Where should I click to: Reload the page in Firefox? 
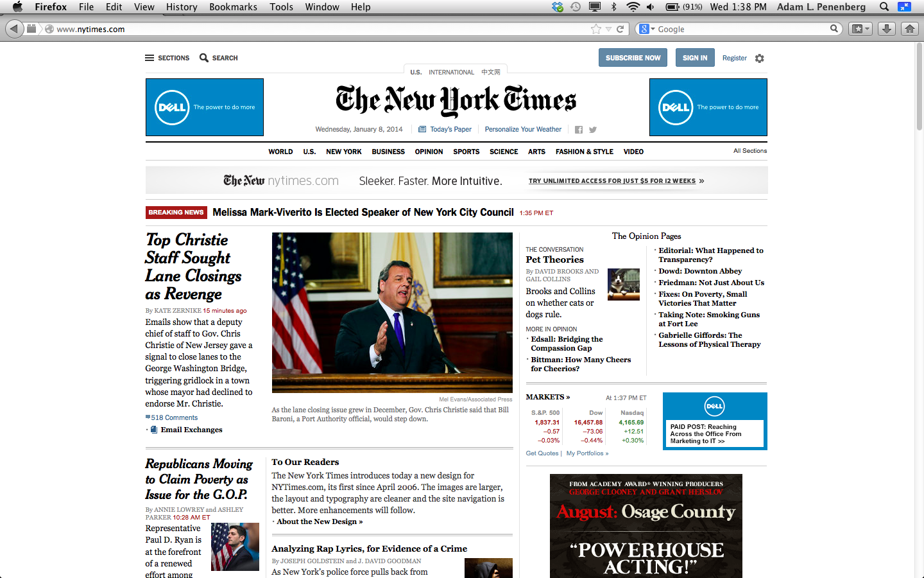point(620,29)
